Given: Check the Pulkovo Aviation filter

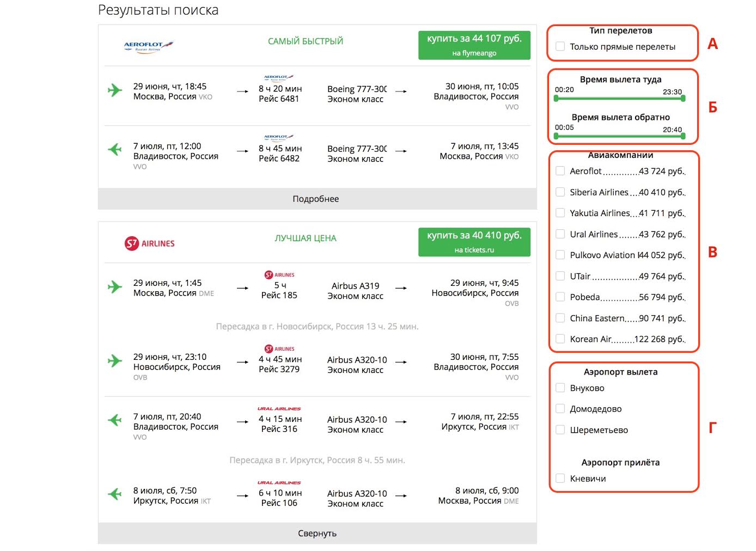Looking at the screenshot, I should tap(560, 255).
